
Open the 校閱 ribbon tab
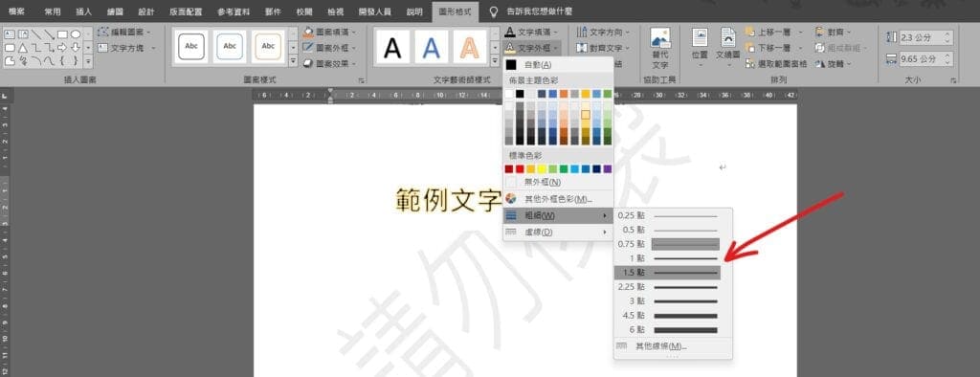[304, 11]
